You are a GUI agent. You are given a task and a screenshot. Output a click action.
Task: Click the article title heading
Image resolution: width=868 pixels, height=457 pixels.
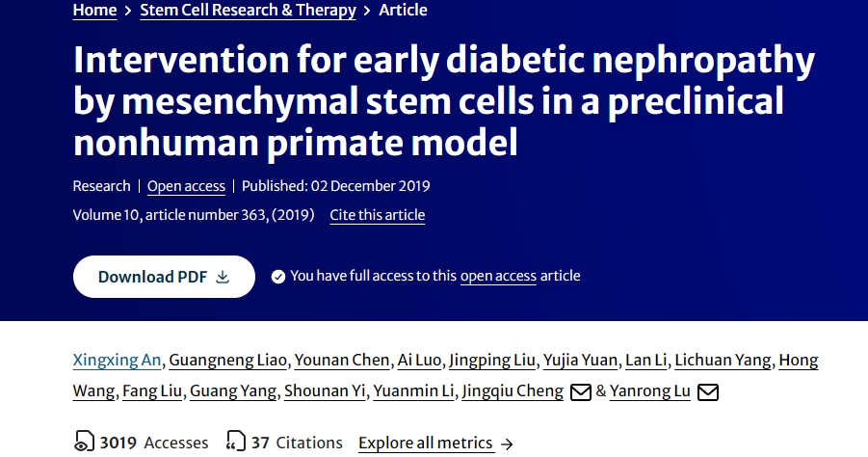point(443,101)
